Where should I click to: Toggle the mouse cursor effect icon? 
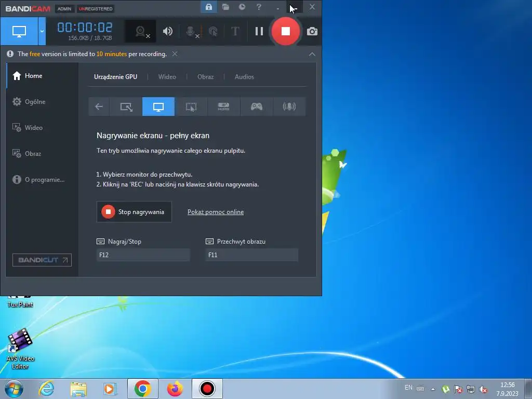(x=213, y=32)
